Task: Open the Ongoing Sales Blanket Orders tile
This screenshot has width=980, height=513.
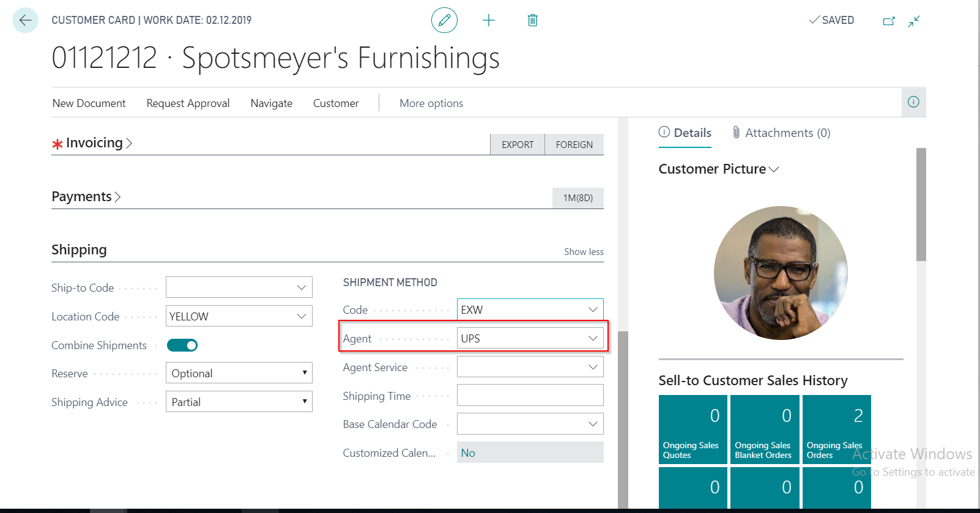Action: (x=765, y=430)
